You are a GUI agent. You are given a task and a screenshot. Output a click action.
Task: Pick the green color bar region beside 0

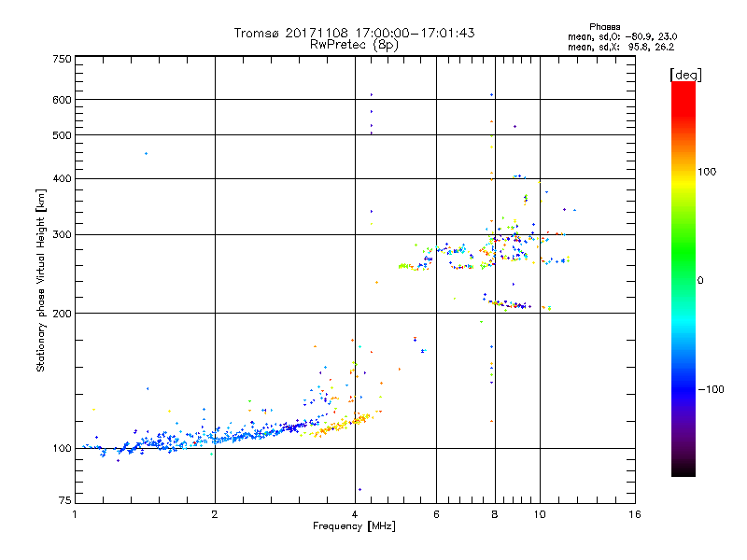pyautogui.click(x=683, y=279)
